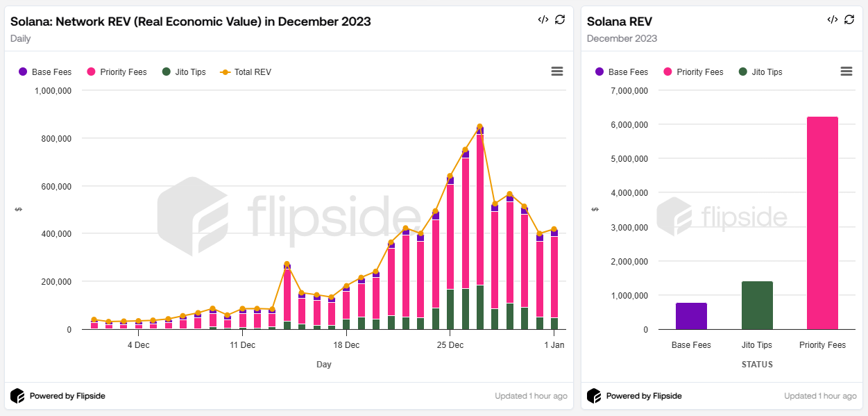Hide Jito Tips in Solana REV panel legend
The height and width of the screenshot is (416, 868).
(x=760, y=72)
